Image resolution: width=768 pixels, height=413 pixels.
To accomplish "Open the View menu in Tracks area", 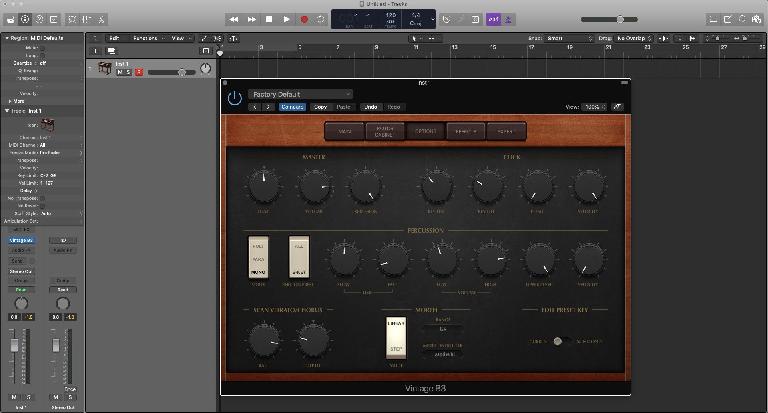I will (180, 38).
